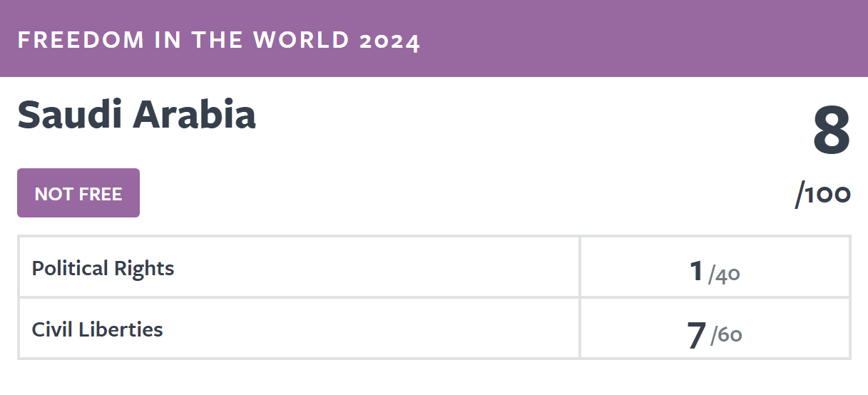Click the /100 total score denominator
This screenshot has height=395, width=868.
click(x=823, y=195)
